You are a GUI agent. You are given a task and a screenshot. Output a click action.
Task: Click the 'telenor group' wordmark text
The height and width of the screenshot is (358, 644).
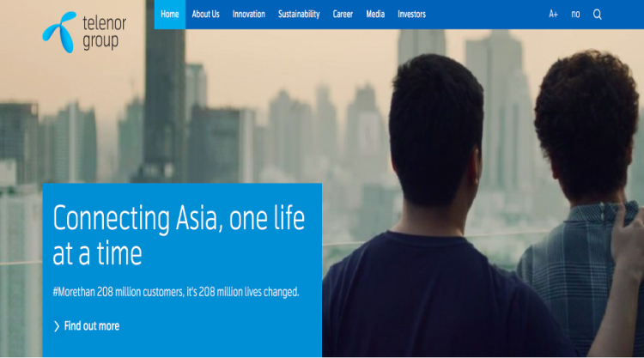pyautogui.click(x=104, y=33)
